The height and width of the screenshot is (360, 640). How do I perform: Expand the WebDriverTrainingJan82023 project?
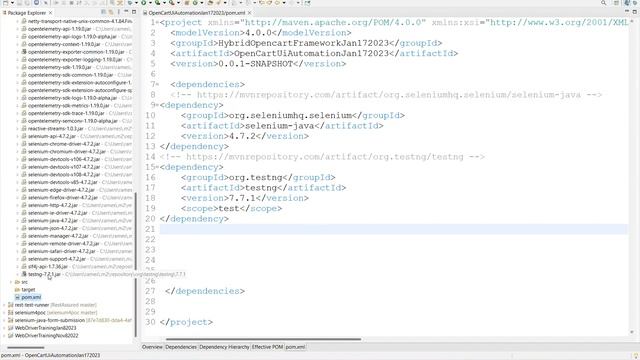4,328
